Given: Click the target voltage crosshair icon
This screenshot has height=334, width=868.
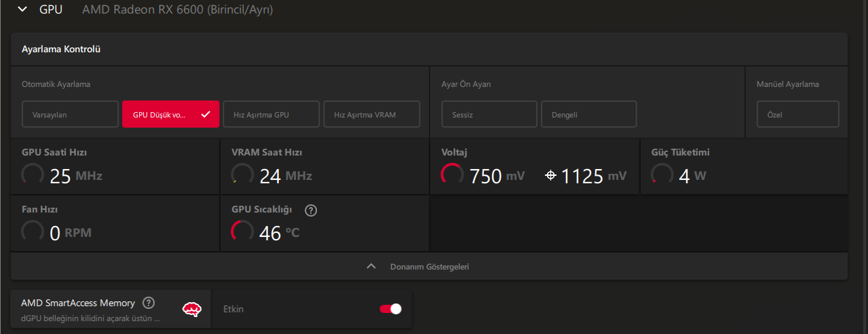Looking at the screenshot, I should pos(550,176).
